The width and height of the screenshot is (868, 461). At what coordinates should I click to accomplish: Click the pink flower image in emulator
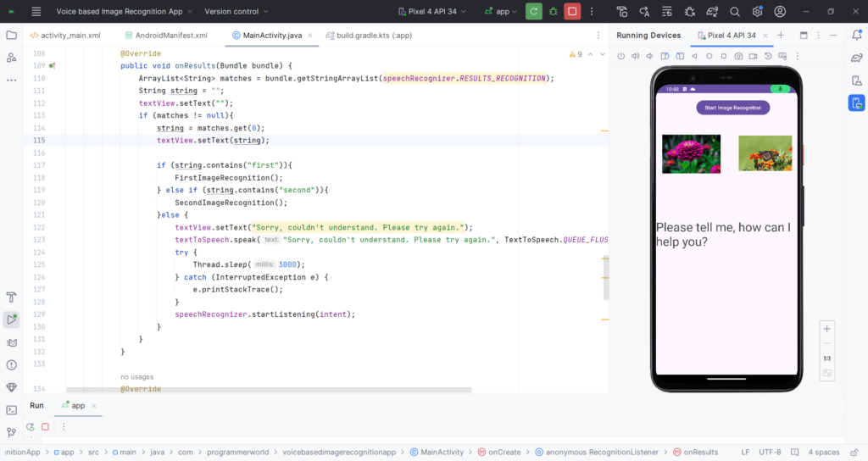[x=692, y=154]
